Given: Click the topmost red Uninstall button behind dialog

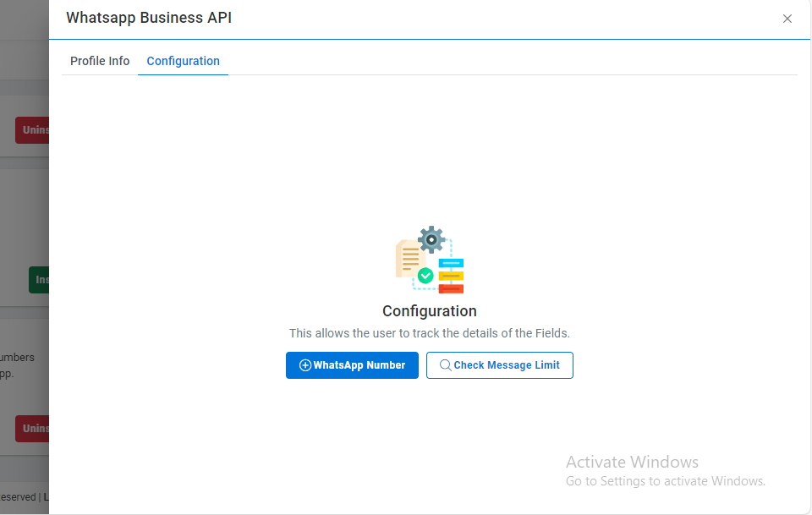Looking at the screenshot, I should click(x=33, y=130).
